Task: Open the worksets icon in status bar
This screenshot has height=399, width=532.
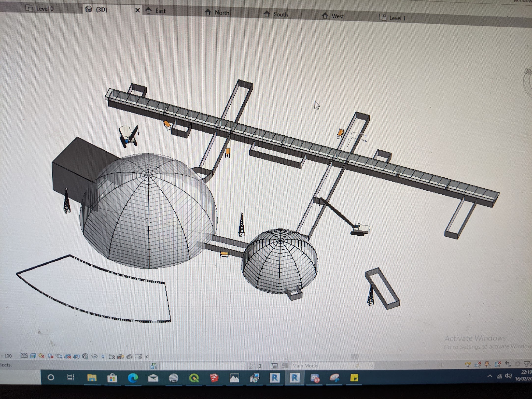Action: (154, 366)
